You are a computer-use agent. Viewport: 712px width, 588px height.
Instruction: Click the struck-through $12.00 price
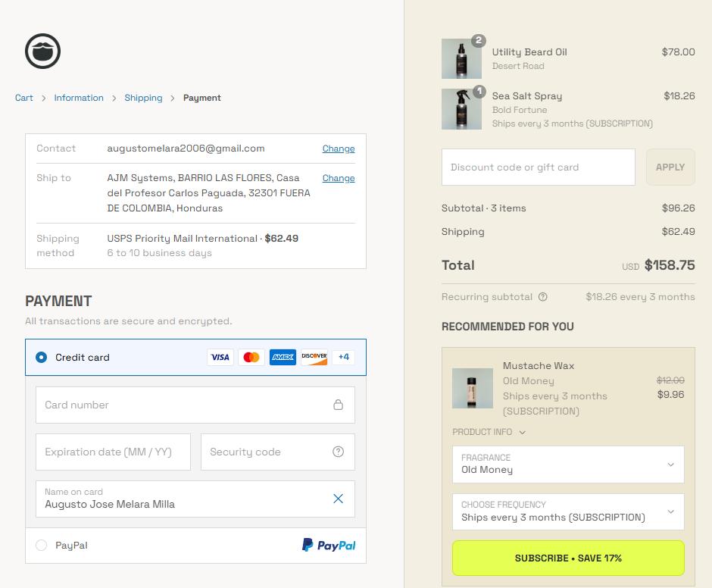[x=670, y=380]
